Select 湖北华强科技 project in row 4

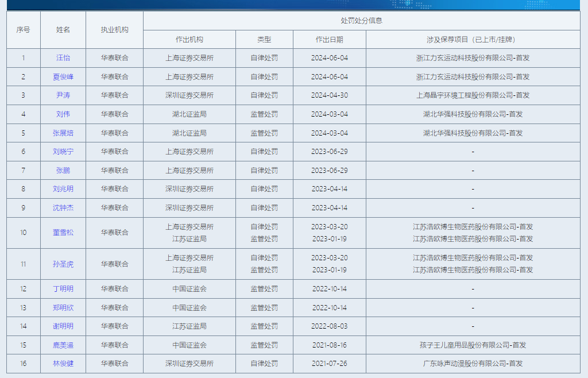point(473,114)
